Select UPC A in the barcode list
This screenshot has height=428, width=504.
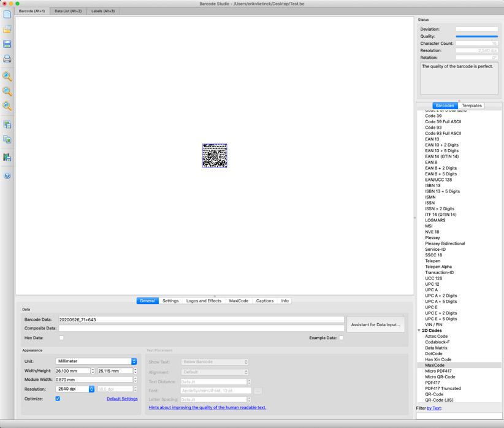tap(431, 290)
